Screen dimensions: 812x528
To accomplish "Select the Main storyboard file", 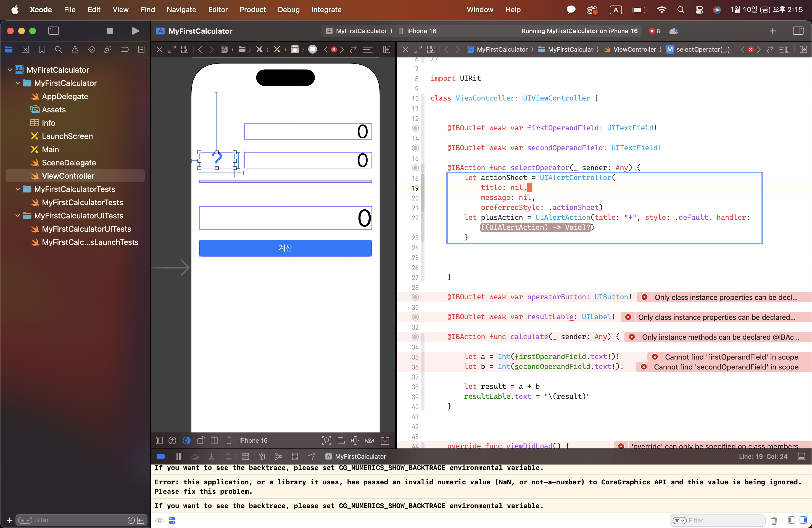I will point(50,149).
